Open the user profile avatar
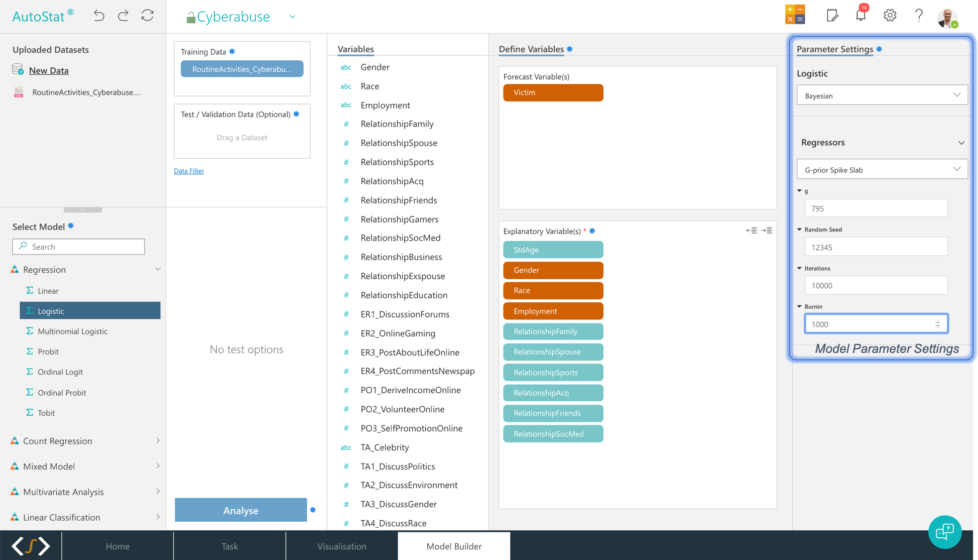978x560 pixels. click(x=947, y=18)
